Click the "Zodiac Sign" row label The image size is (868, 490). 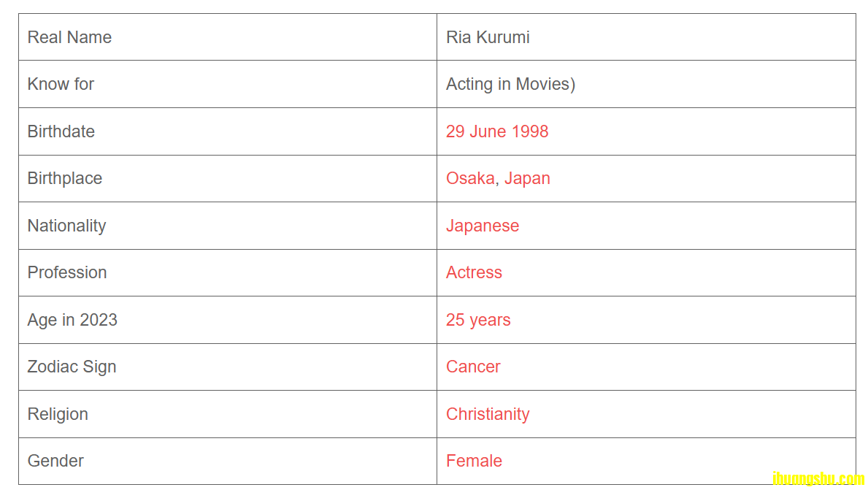coord(72,367)
